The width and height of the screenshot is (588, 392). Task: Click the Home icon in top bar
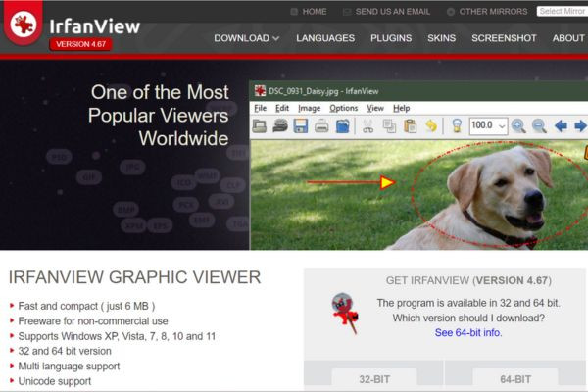pyautogui.click(x=294, y=12)
